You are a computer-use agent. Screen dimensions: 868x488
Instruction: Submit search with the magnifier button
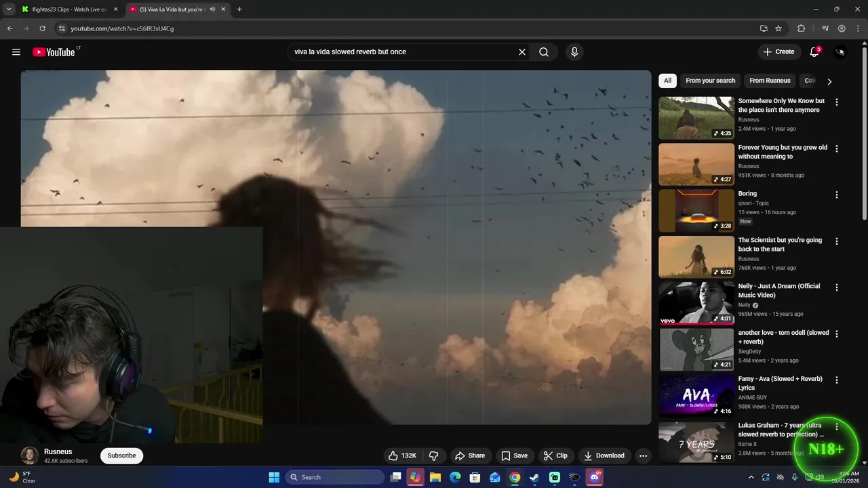tap(544, 52)
